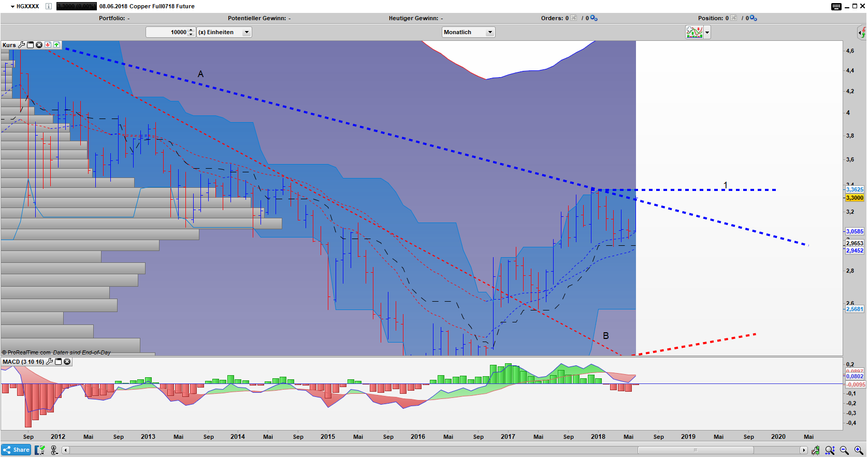The image size is (868, 459).
Task: Open the Orders settings gear icon
Action: coord(594,18)
